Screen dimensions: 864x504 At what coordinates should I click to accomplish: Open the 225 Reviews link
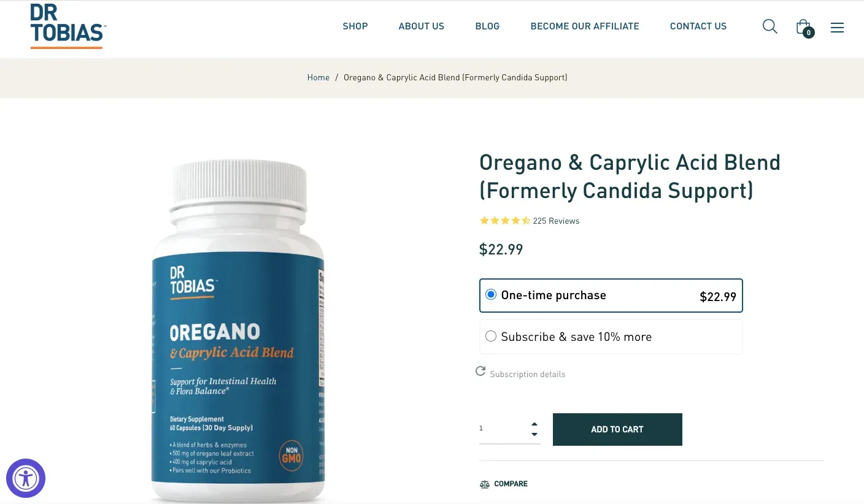point(556,221)
